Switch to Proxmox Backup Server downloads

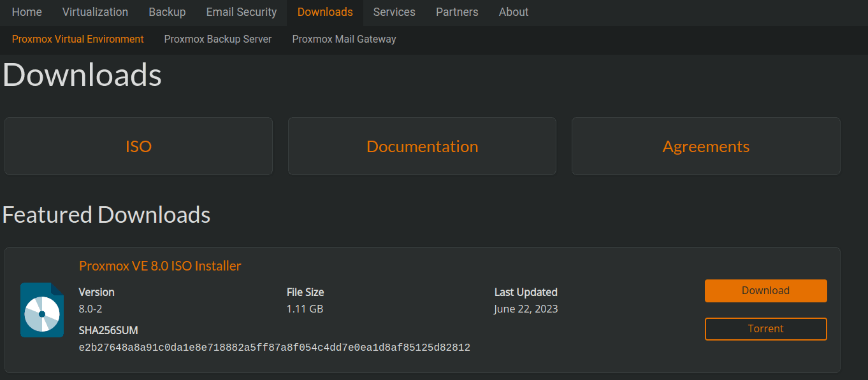pyautogui.click(x=218, y=39)
